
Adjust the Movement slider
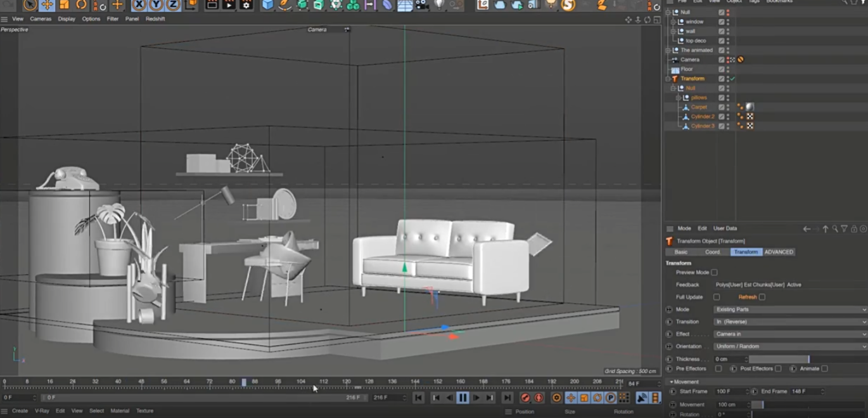click(808, 405)
